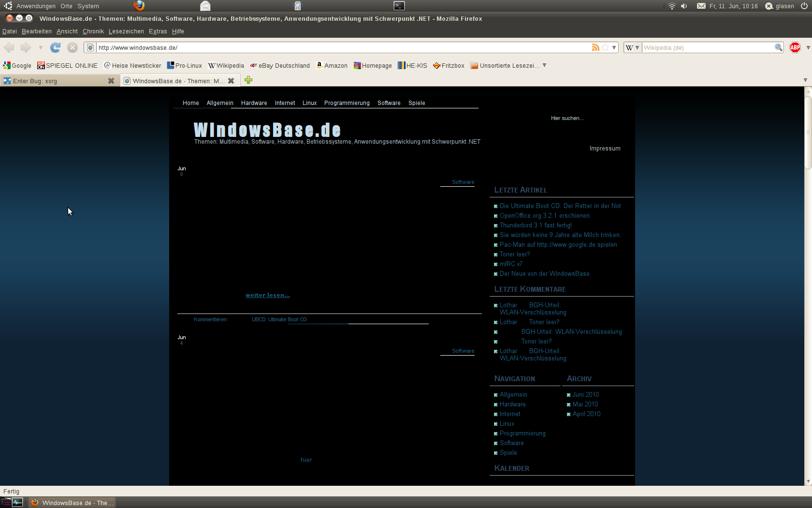Close the Enter Bug: xorg tab

click(111, 81)
